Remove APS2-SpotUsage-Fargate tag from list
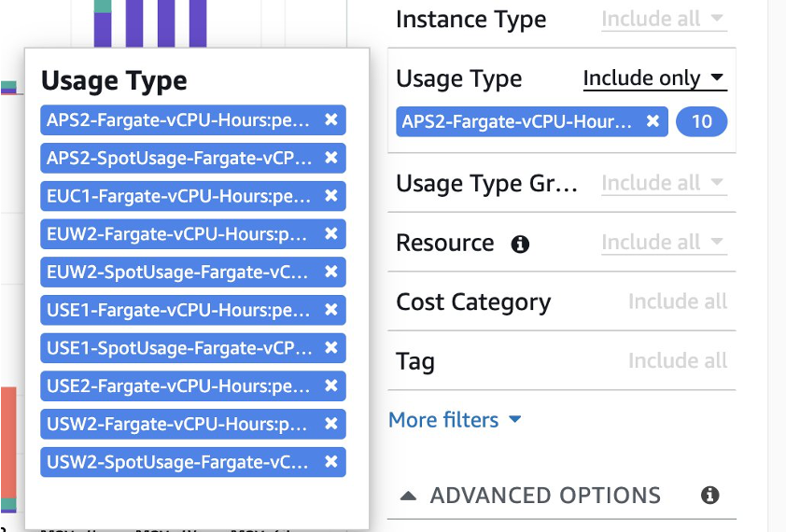The image size is (786, 532). (x=330, y=158)
